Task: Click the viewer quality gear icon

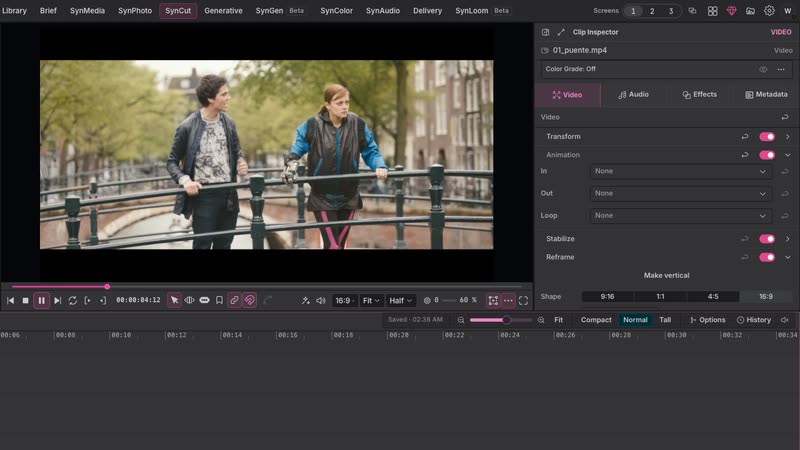Action: 427,301
